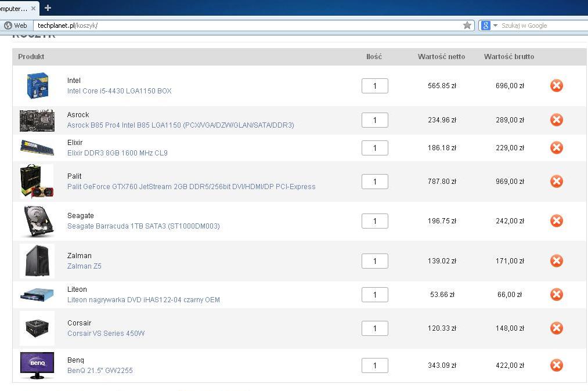588x391 pixels.
Task: Edit quantity field for BenQ monitor
Action: click(374, 365)
